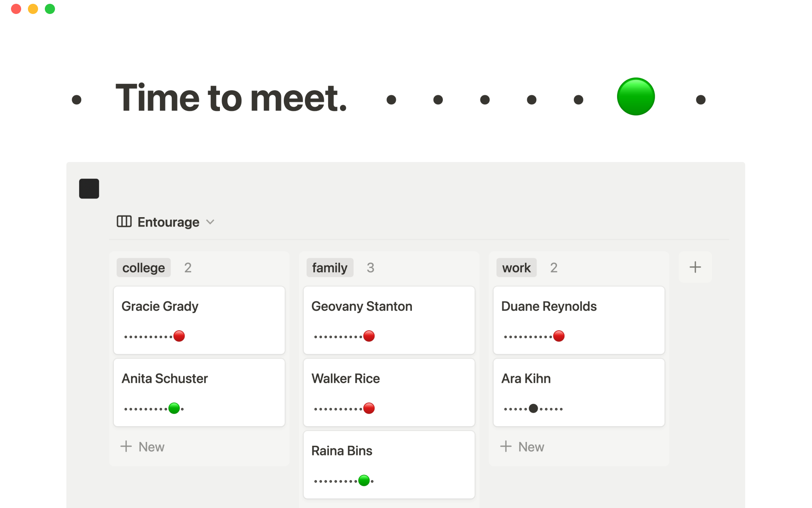The height and width of the screenshot is (508, 812).
Task: Open the Entourage view switcher
Action: coord(168,222)
